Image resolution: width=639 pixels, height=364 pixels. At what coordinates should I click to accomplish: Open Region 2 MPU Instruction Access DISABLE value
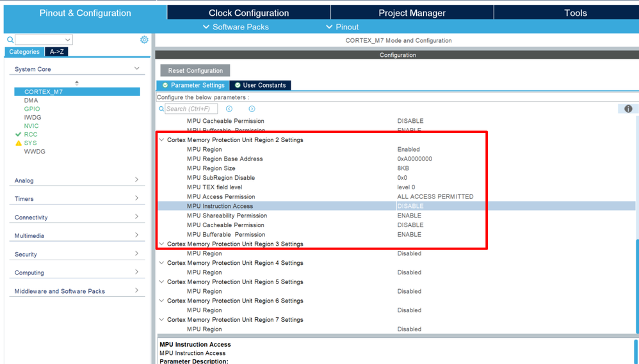[x=410, y=206]
